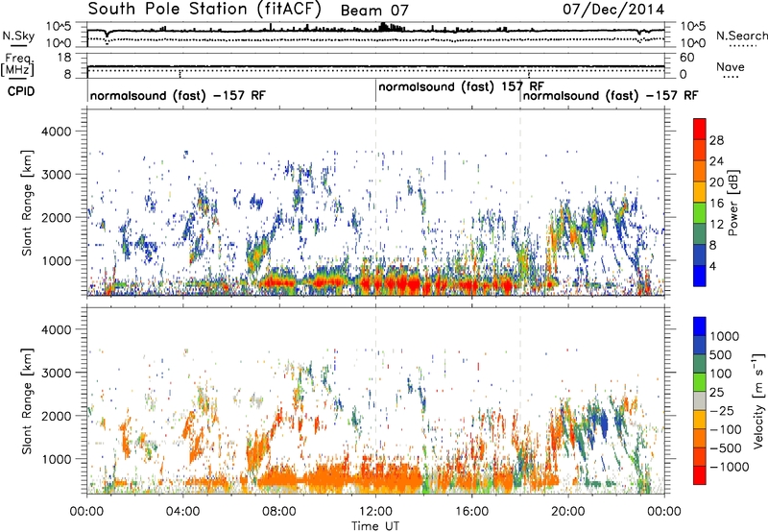Click the '12:00' time axis label
The height and width of the screenshot is (532, 768).
375,512
